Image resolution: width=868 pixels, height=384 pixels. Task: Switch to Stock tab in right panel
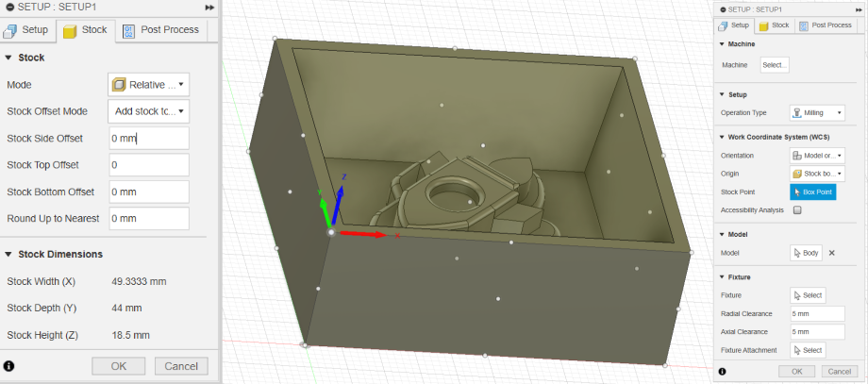[x=774, y=25]
